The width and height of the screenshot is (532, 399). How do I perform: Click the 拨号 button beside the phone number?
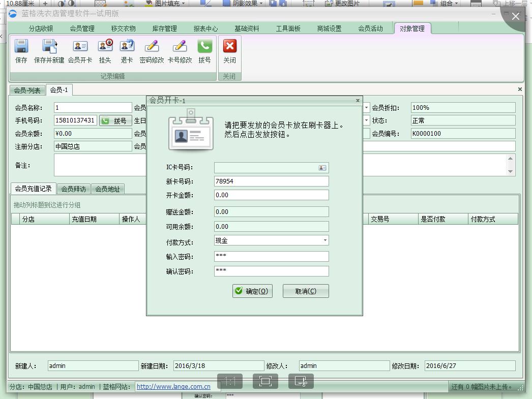pyautogui.click(x=115, y=120)
